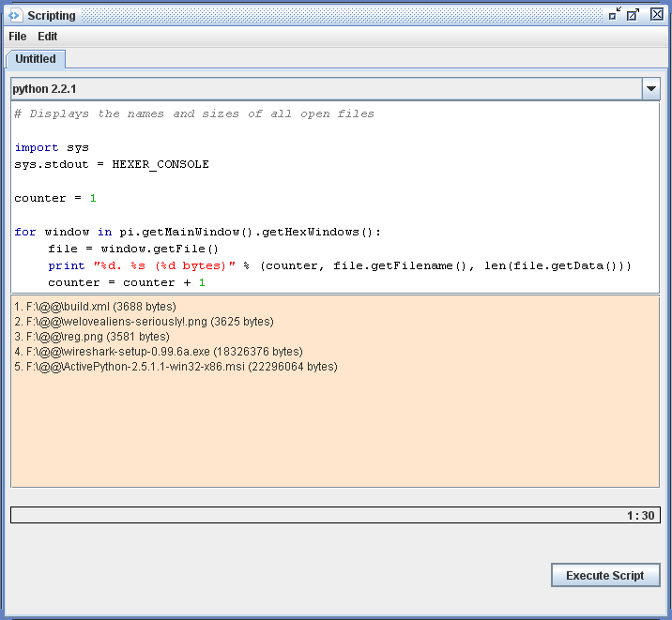Open the Edit menu

47,37
